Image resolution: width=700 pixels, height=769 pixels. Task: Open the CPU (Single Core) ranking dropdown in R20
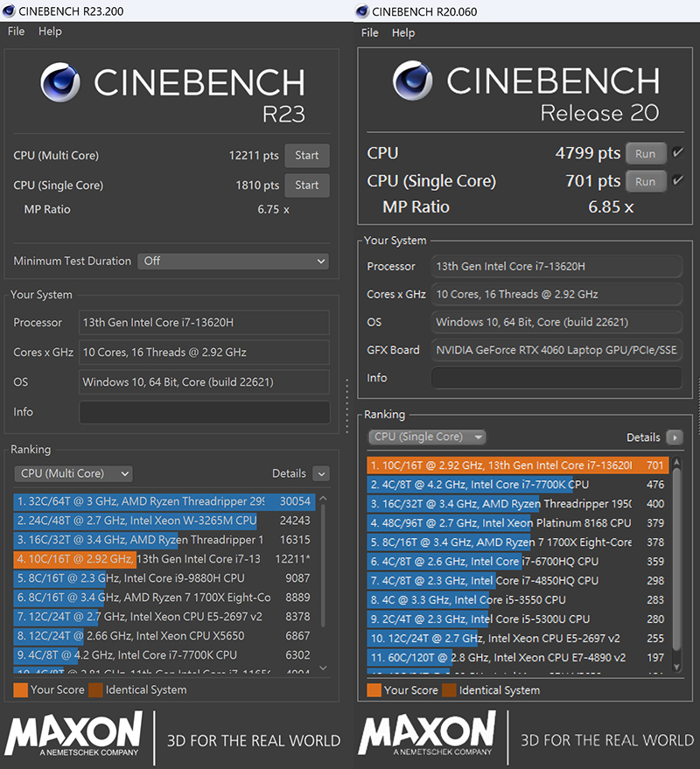(427, 437)
